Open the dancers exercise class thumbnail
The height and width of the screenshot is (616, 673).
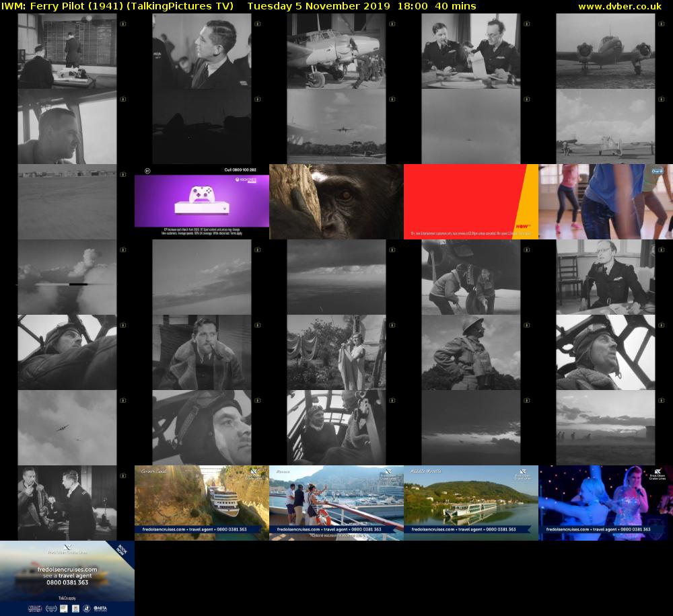point(606,202)
